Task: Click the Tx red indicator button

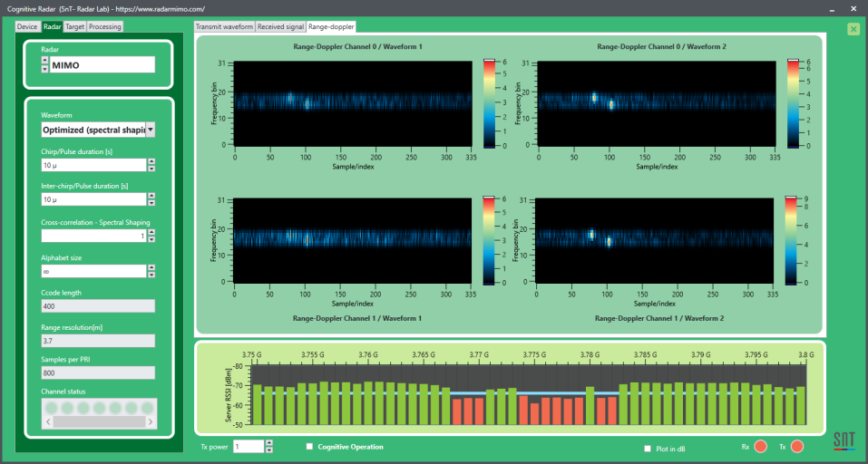Action: pyautogui.click(x=797, y=446)
